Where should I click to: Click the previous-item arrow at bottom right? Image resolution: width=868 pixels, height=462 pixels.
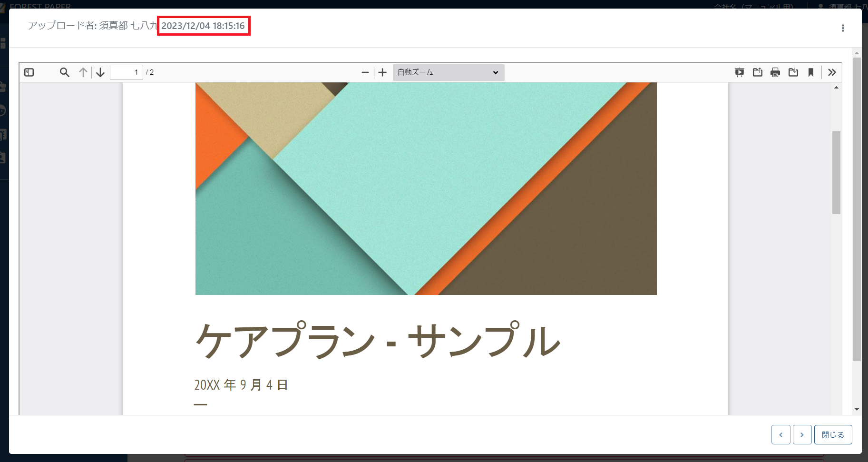(781, 434)
